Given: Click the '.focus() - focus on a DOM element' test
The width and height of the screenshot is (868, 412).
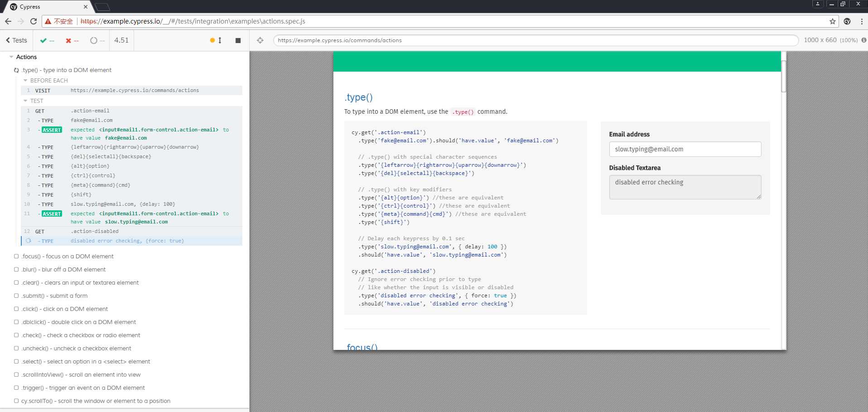Looking at the screenshot, I should point(68,256).
